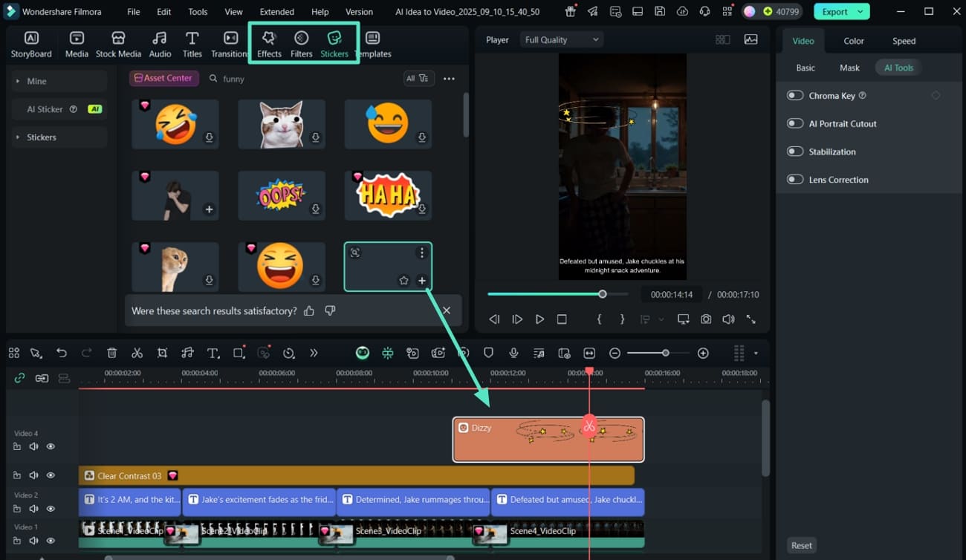Open the StoryBoard panel
The image size is (966, 560).
[x=31, y=43]
